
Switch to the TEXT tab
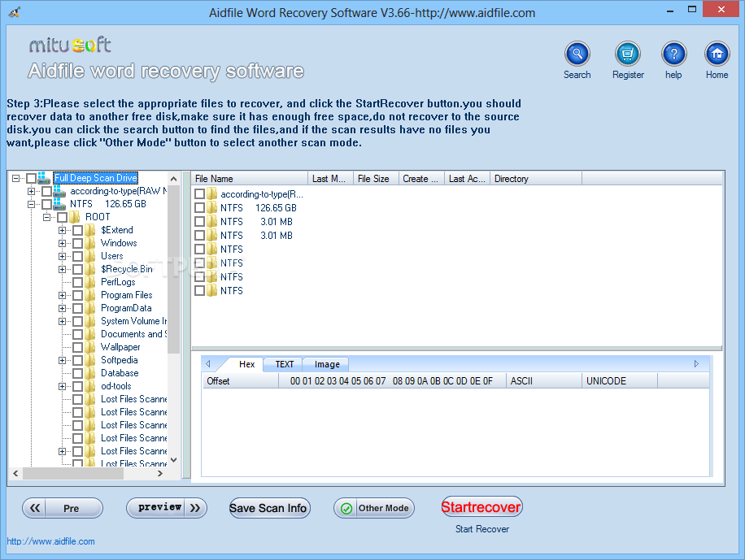[x=284, y=364]
